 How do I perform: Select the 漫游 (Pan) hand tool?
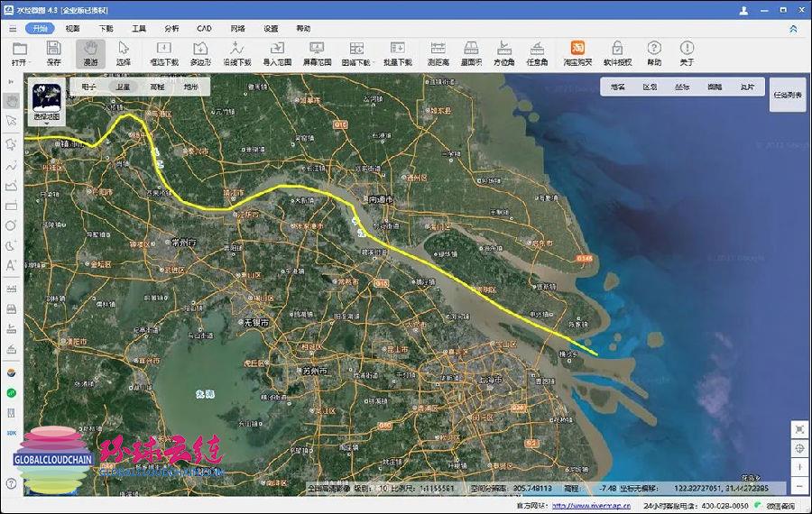(90, 52)
